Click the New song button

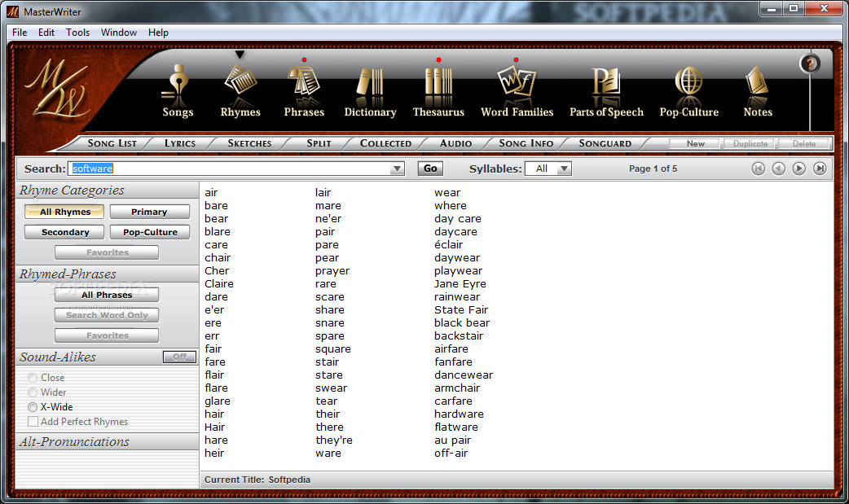[695, 143]
